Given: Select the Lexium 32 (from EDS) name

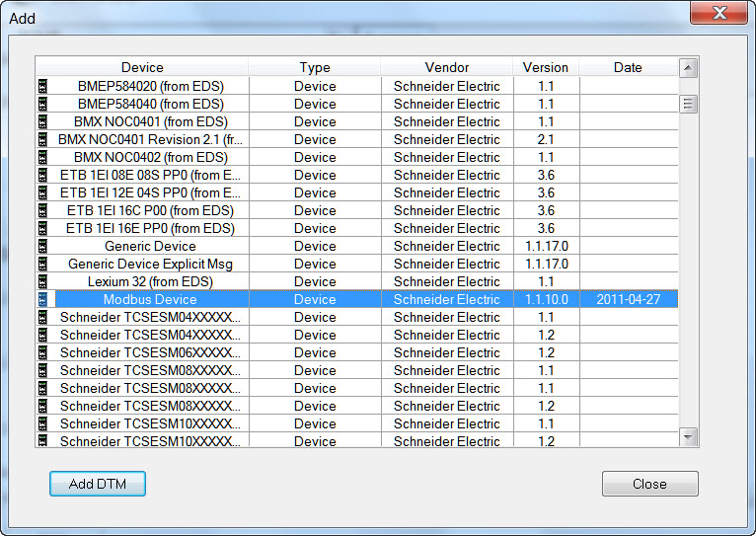Looking at the screenshot, I should point(150,282).
